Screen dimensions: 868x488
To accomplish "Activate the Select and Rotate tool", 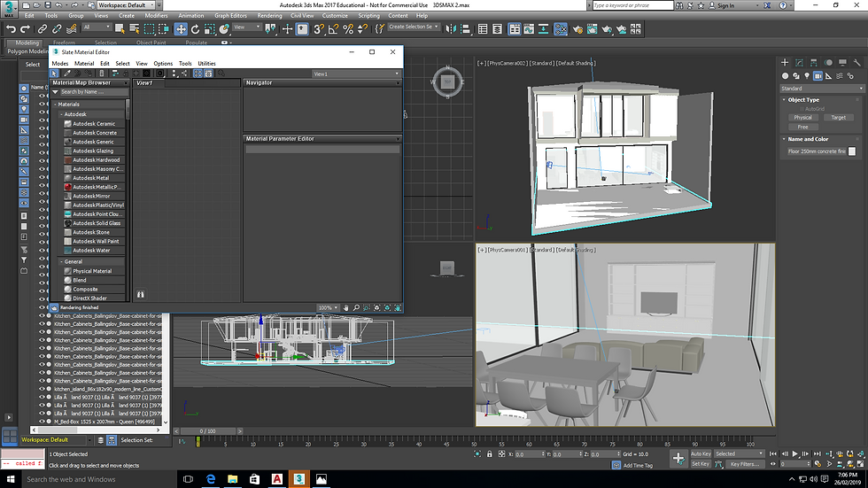I will [x=195, y=28].
